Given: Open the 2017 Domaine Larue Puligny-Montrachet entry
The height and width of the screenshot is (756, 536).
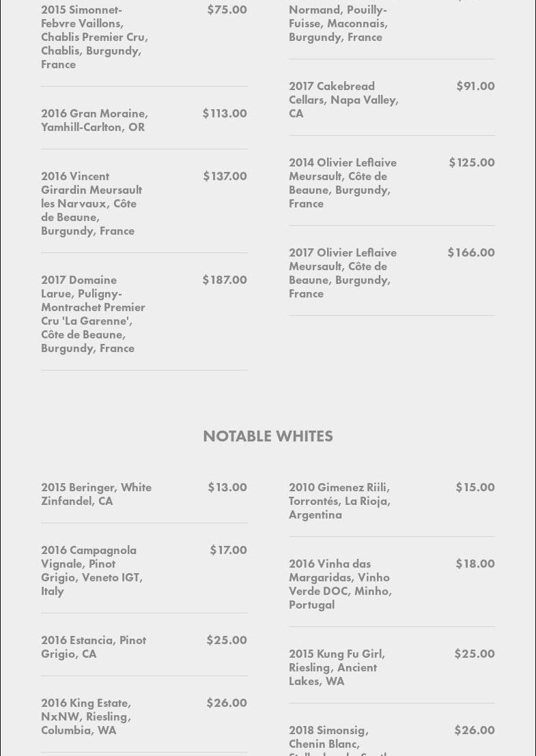Looking at the screenshot, I should [93, 314].
